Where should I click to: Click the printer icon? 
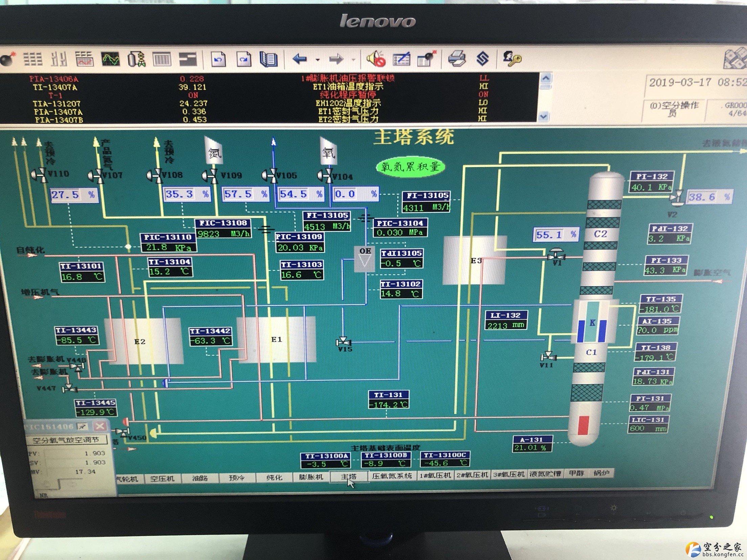(457, 58)
